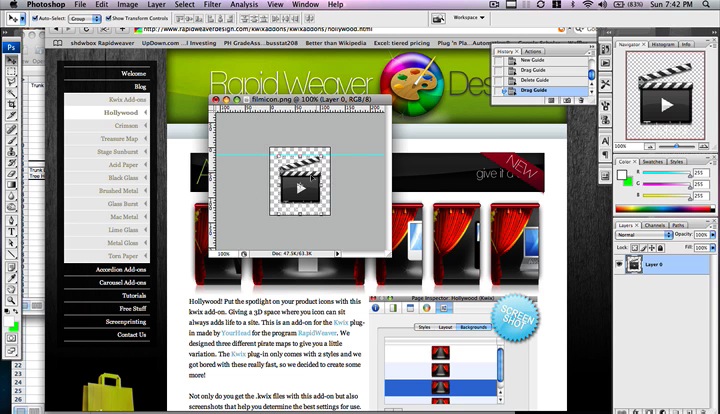720x414 pixels.
Task: Click the Backgrounds tab in page inspector
Action: 473,327
